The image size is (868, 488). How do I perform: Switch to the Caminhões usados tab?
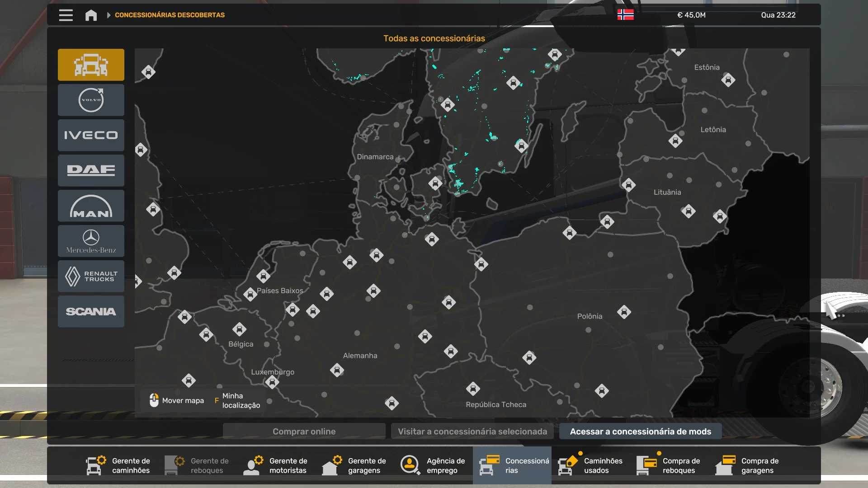click(590, 465)
